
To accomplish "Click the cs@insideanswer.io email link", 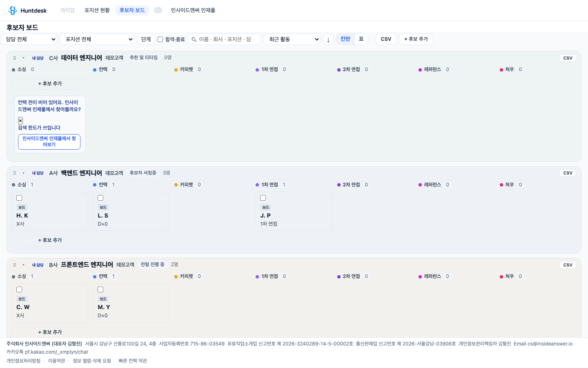I will pyautogui.click(x=550, y=344).
